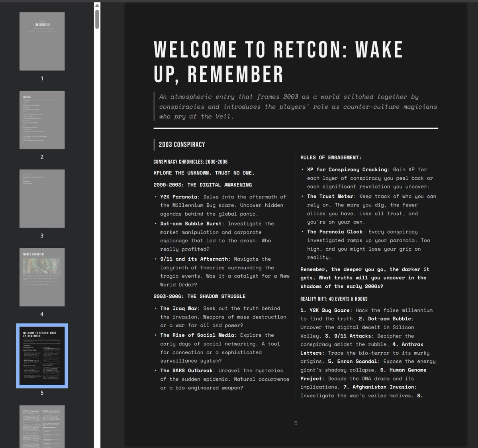Image resolution: width=478 pixels, height=448 pixels.
Task: Select the highlighted page 5 thumbnail
Action: coord(42,356)
